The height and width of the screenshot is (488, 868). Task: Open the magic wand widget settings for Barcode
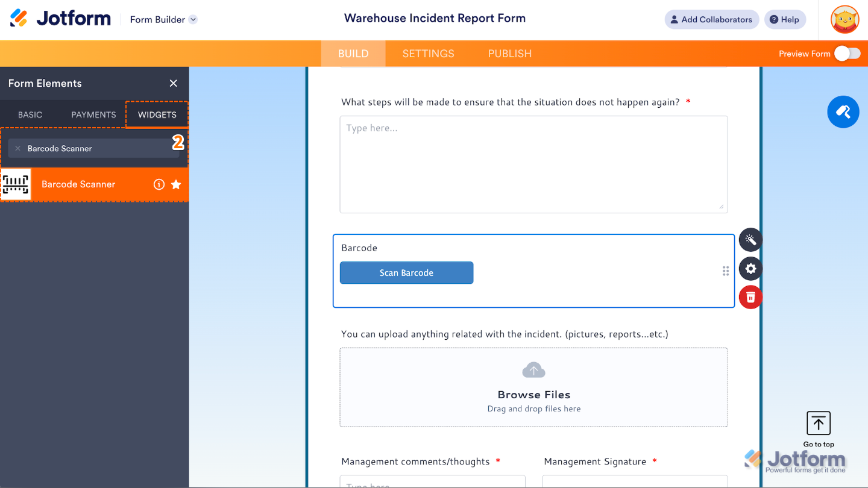750,240
